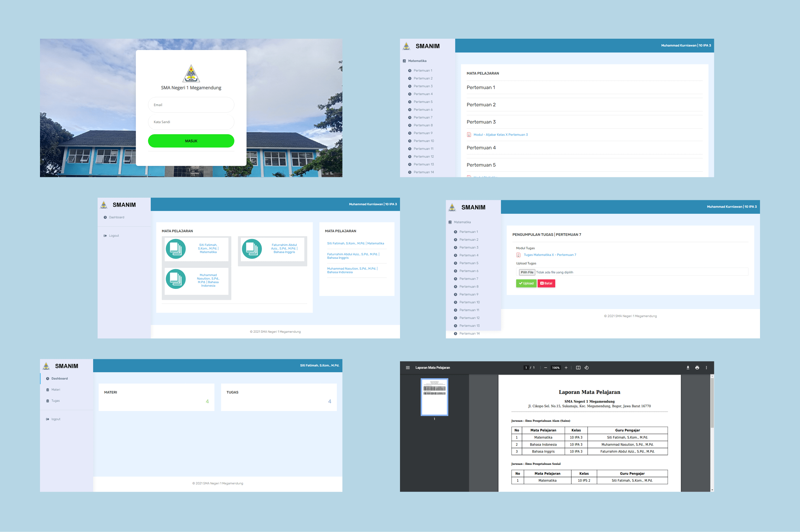Download the Laporan Mata Pelajaran PDF
The width and height of the screenshot is (800, 532).
tap(688, 368)
